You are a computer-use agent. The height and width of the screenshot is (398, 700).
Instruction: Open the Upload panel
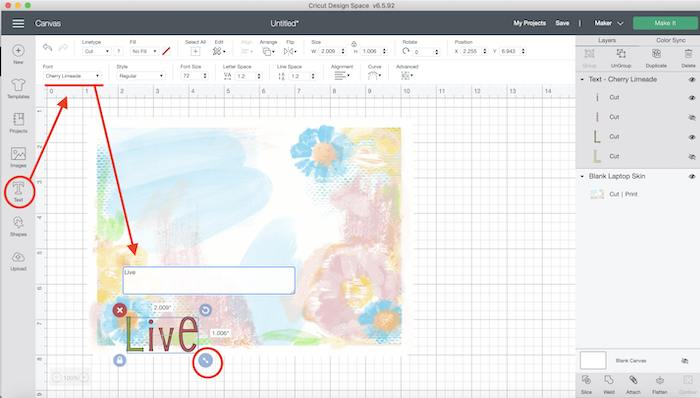[18, 261]
